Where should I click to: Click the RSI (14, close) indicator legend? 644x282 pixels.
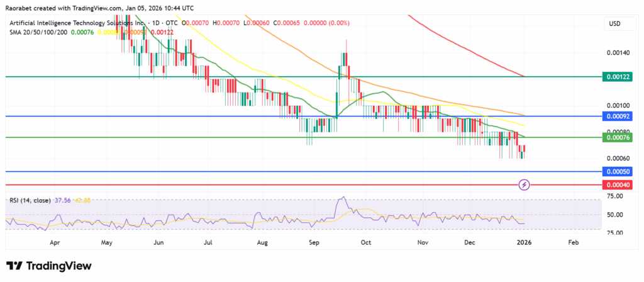31,201
